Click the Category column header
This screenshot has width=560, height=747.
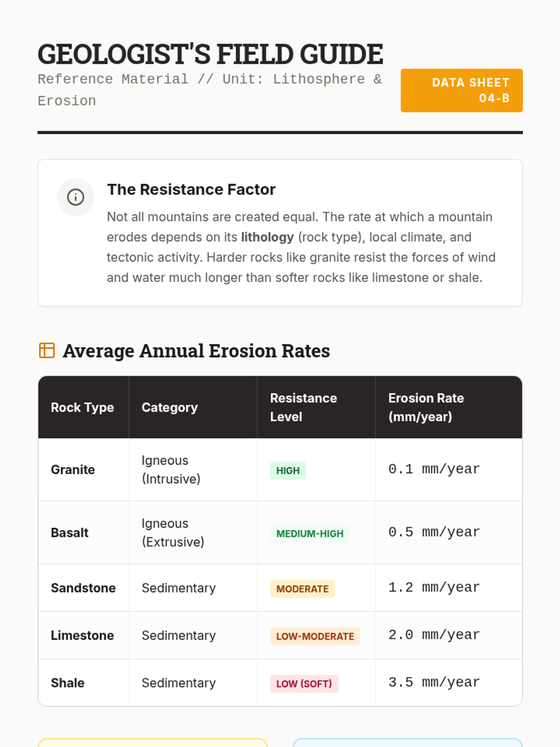point(169,408)
